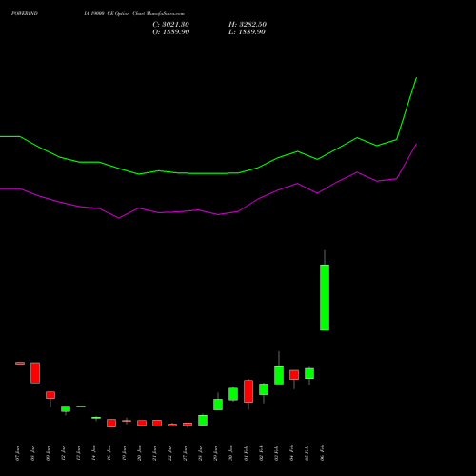Select the green candlestick with long upper wick on 03 Feb
The height and width of the screenshot is (476, 476).
pyautogui.click(x=279, y=375)
